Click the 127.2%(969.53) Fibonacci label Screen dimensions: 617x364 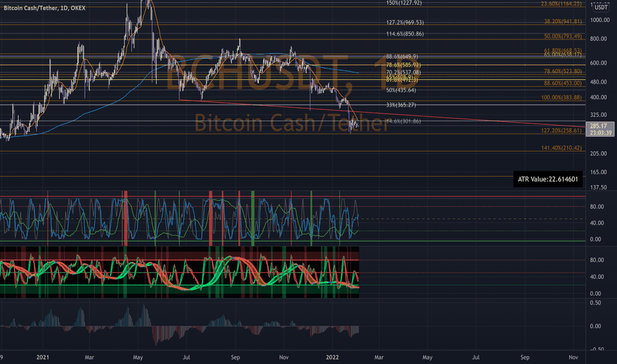[405, 23]
